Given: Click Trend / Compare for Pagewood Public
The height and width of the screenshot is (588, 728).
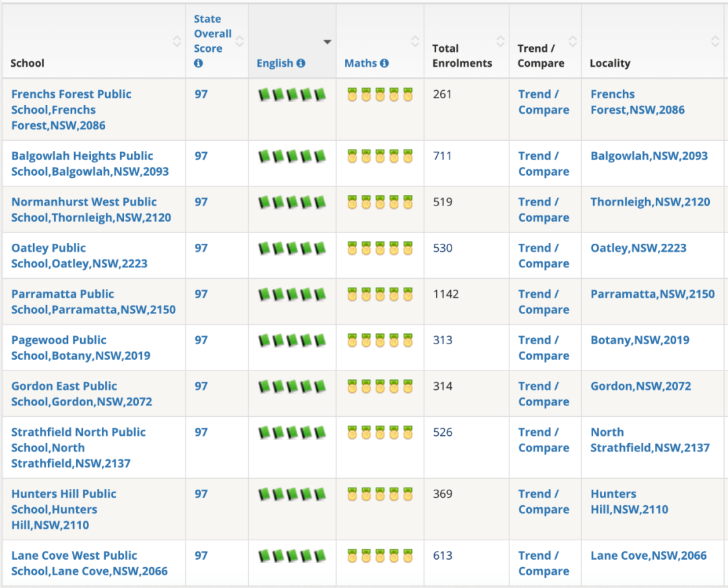Looking at the screenshot, I should 544,348.
